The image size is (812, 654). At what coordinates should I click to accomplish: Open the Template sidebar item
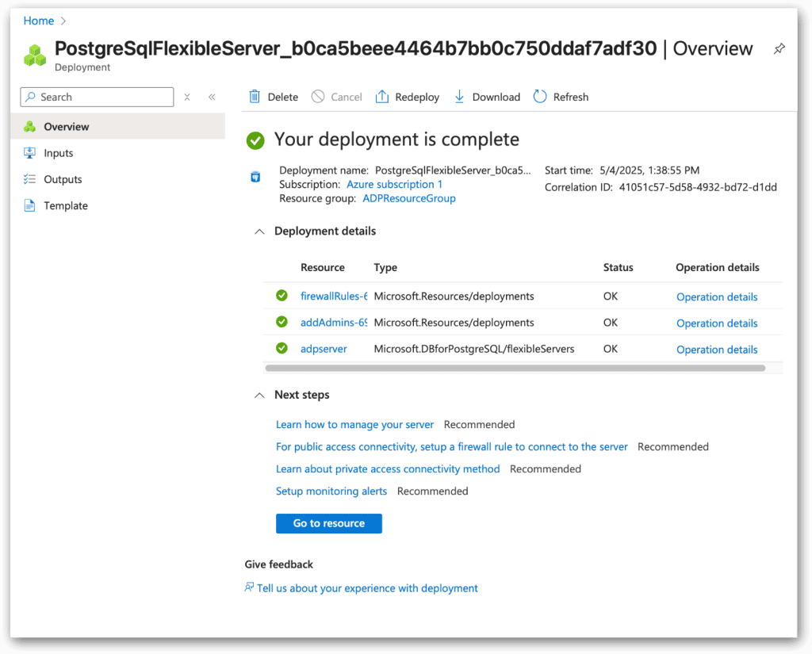point(65,205)
